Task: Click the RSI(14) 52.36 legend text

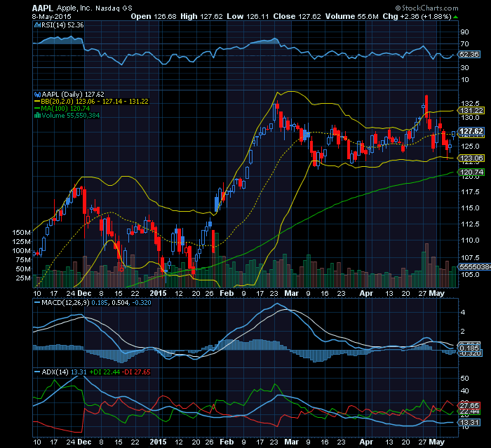Action: (62, 25)
